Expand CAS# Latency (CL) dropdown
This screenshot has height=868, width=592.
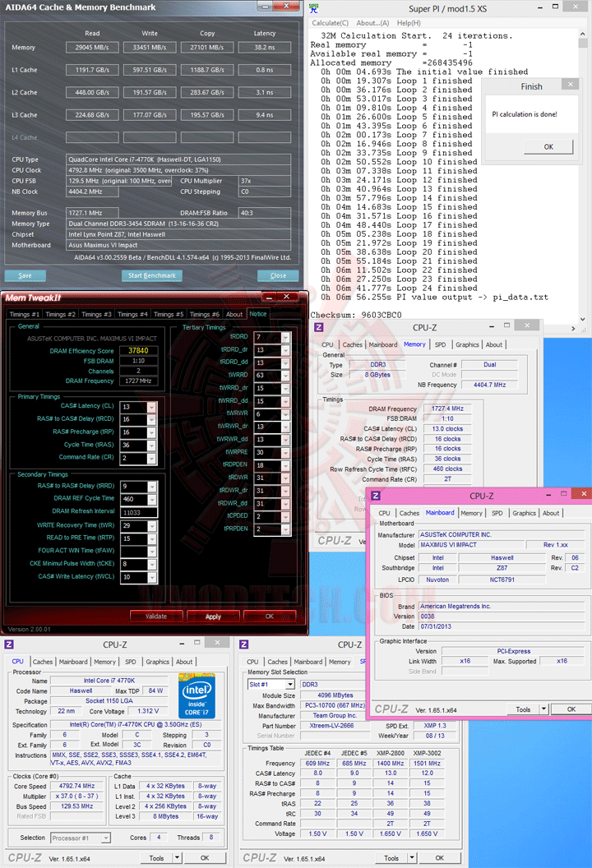click(152, 407)
